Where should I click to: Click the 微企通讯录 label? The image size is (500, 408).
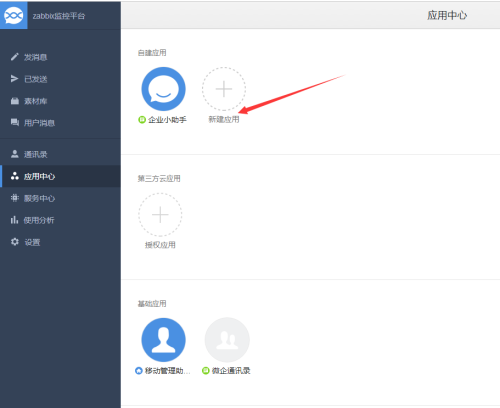click(x=231, y=371)
